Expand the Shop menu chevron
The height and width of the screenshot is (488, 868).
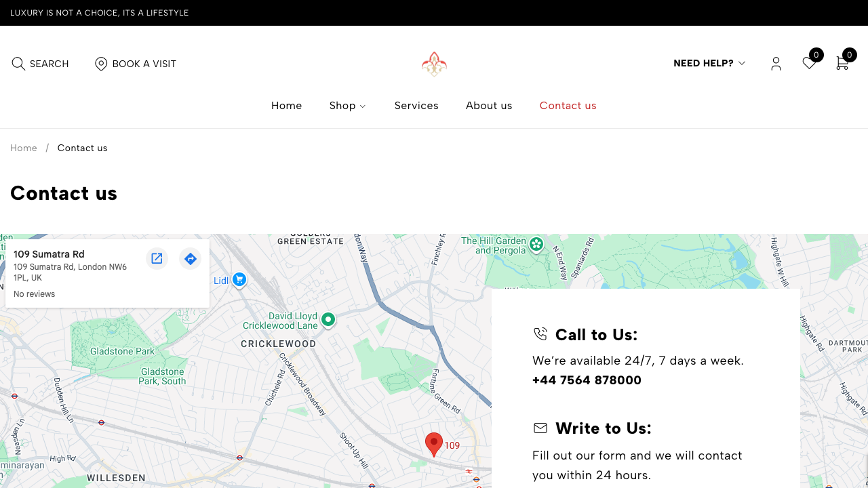point(363,106)
